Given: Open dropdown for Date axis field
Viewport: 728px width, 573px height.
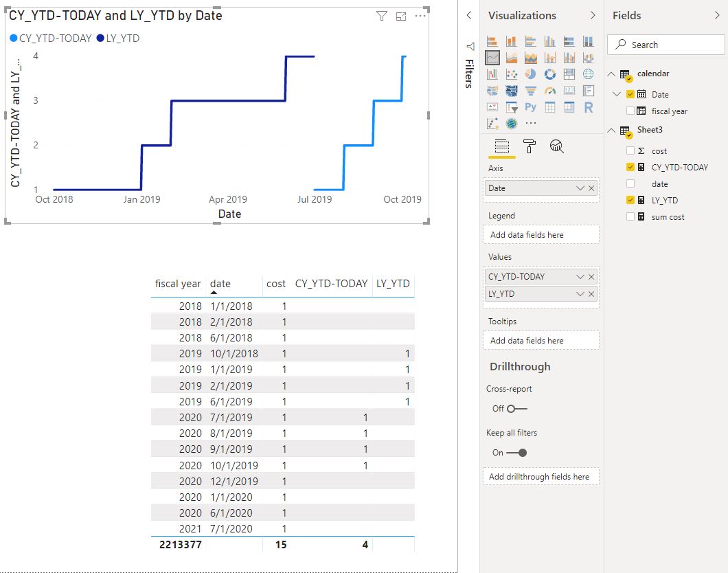Looking at the screenshot, I should (580, 188).
